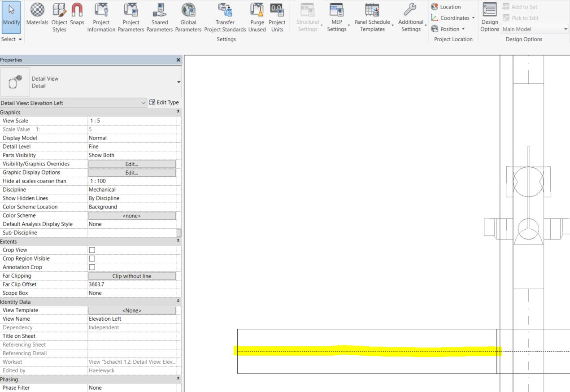Collapse the Graphics section
570x392 pixels.
(179, 112)
